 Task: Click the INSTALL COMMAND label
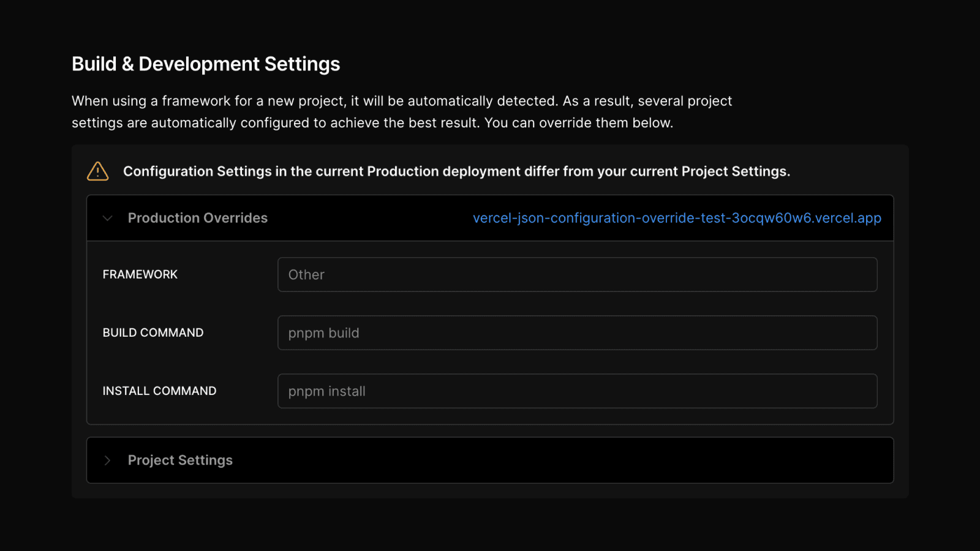(159, 391)
